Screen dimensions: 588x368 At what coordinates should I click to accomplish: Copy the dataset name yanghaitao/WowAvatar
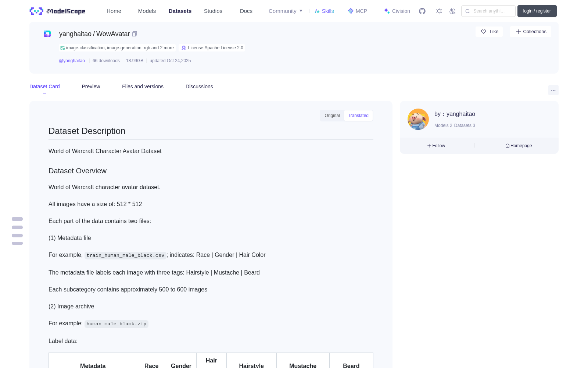[x=135, y=34]
